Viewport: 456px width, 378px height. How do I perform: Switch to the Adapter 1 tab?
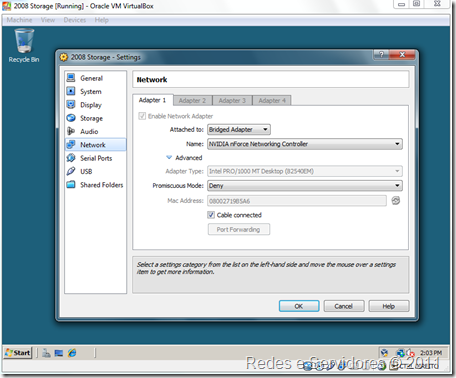[152, 100]
